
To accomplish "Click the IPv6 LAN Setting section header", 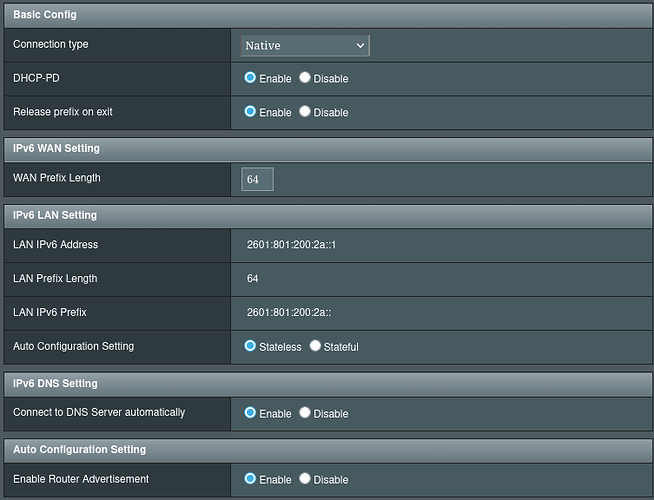I will coord(55,215).
